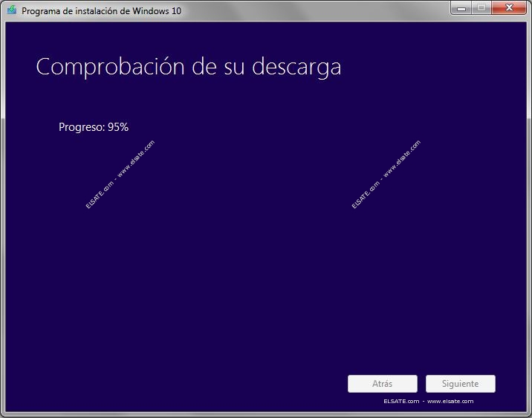Go back with the Atrás button
Image resolution: width=532 pixels, height=418 pixels.
[383, 384]
